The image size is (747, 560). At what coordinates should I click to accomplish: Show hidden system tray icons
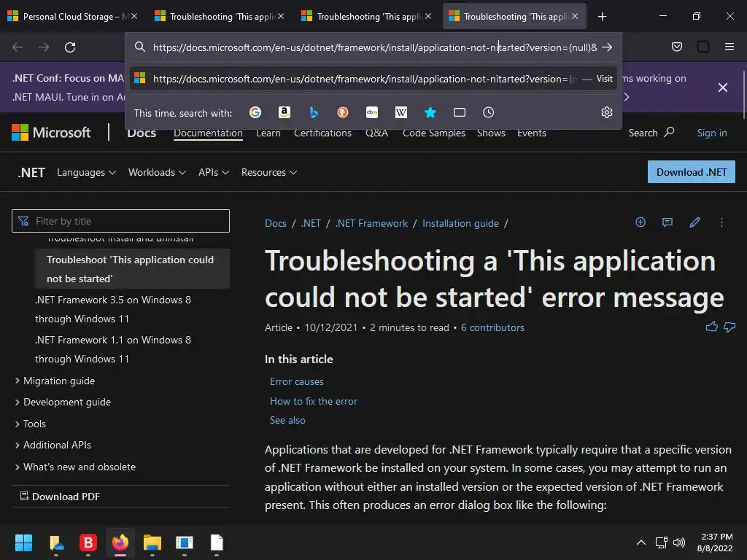coord(641,542)
